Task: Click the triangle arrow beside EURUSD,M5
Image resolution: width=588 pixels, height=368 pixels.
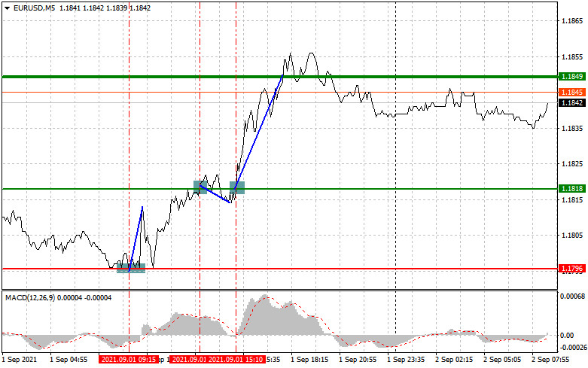Action: pyautogui.click(x=7, y=8)
